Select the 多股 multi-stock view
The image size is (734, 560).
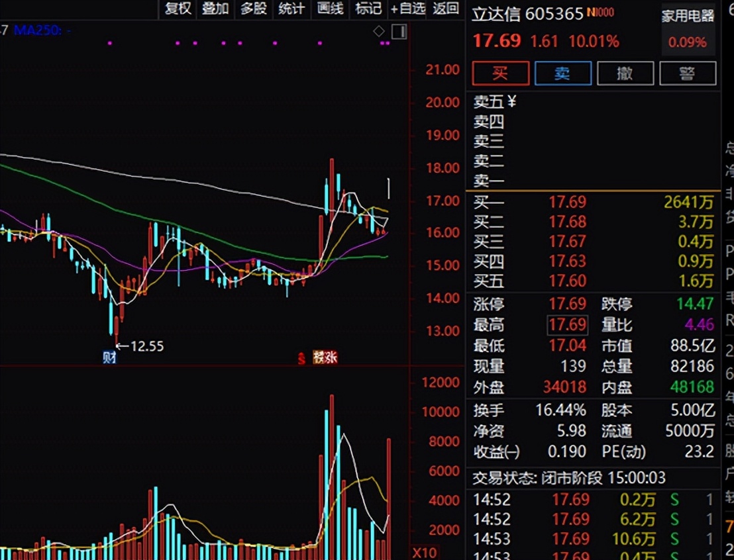tap(254, 9)
